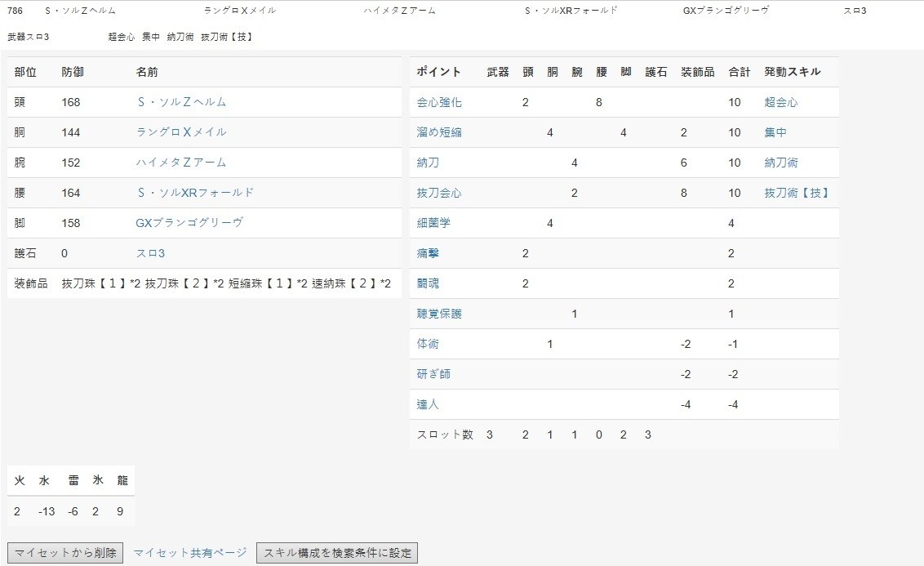This screenshot has width=924, height=566.
Task: Click the 合計 column header
Action: click(x=740, y=72)
